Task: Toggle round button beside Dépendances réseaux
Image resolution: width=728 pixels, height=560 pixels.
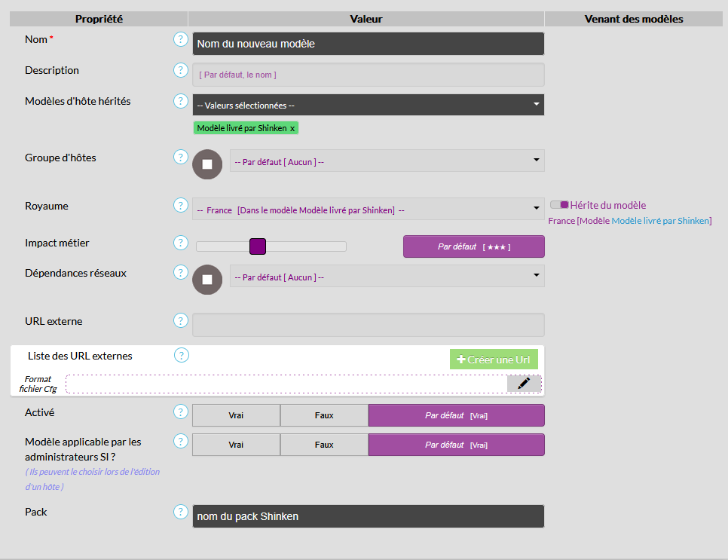Action: coord(207,280)
